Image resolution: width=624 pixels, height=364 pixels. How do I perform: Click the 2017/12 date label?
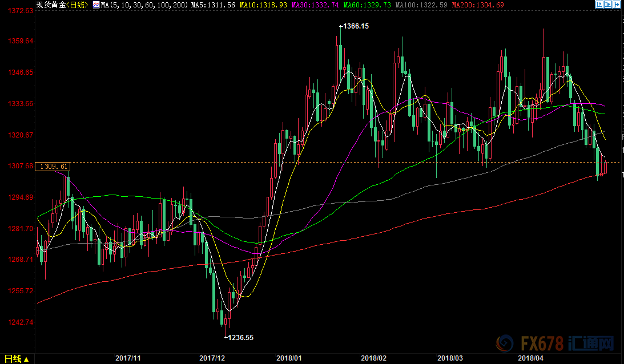212,358
